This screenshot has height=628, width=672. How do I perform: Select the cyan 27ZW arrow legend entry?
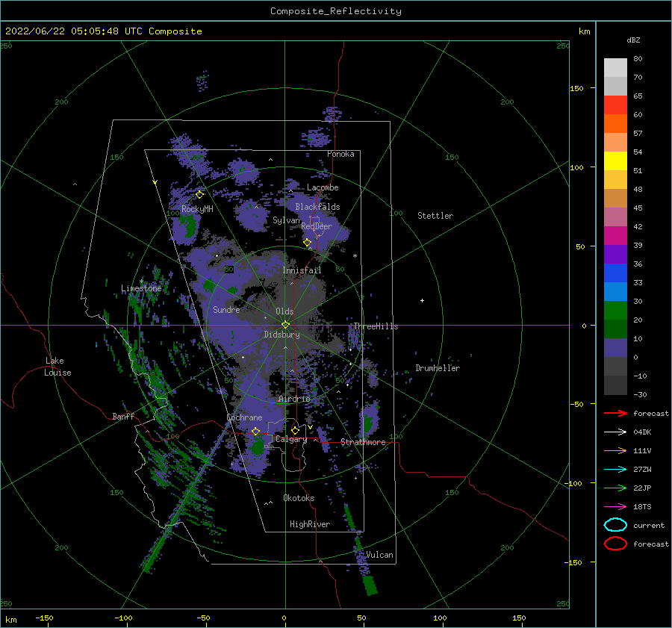point(615,470)
